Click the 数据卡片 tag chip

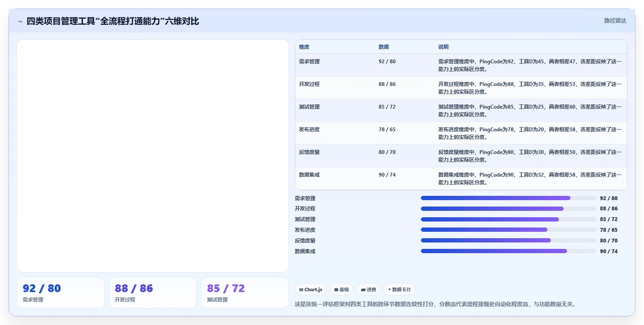(x=400, y=290)
